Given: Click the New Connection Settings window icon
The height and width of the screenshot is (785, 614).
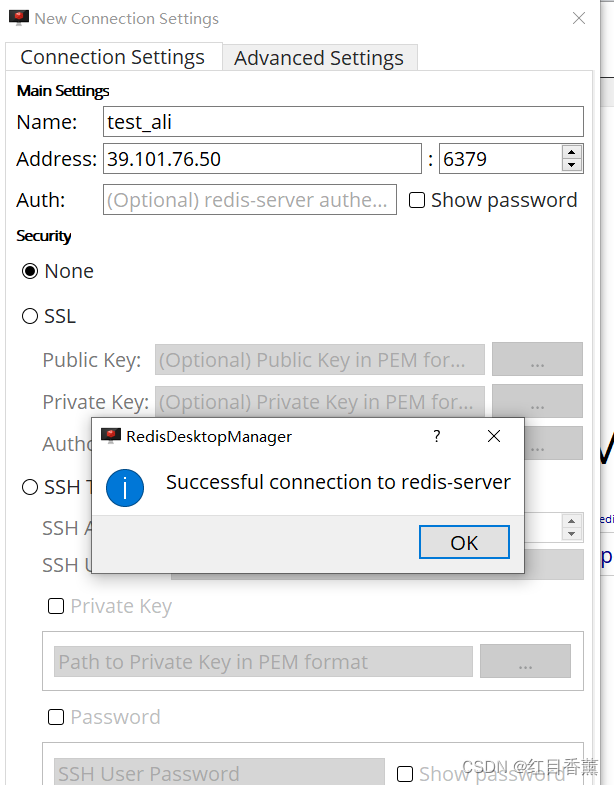Looking at the screenshot, I should pos(19,18).
